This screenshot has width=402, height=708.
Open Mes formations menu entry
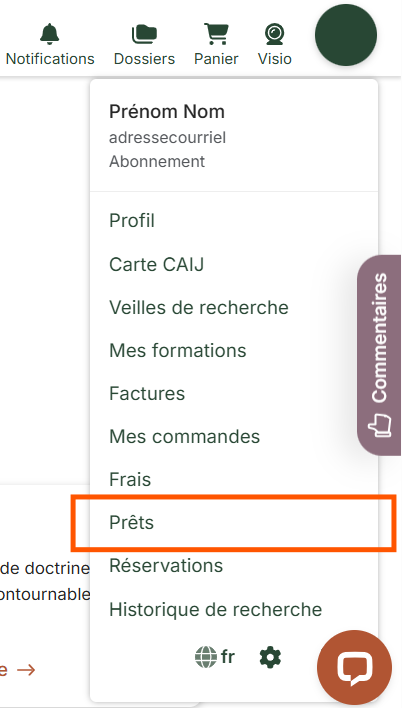[178, 350]
